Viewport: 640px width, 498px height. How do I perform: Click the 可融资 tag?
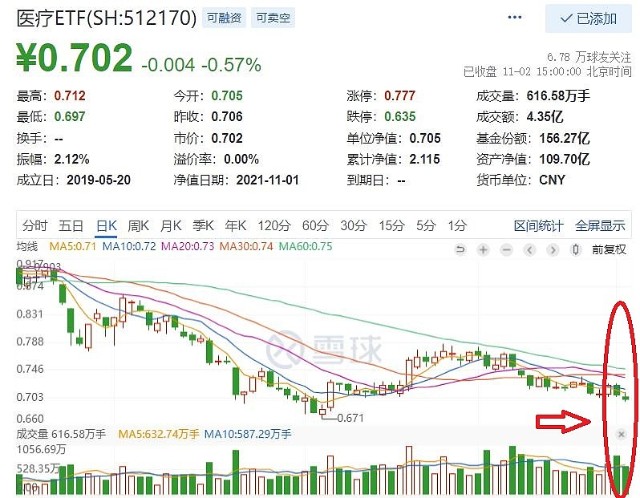tap(224, 18)
